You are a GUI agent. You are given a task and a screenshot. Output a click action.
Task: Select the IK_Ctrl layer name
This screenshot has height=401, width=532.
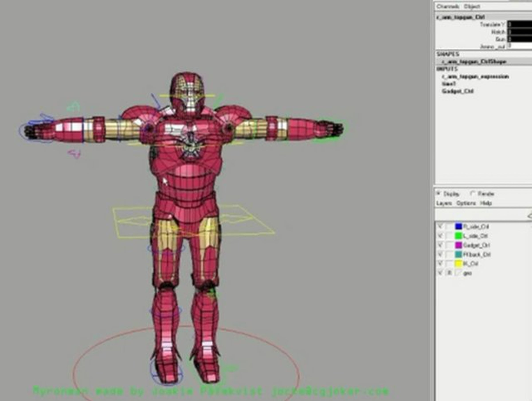470,263
